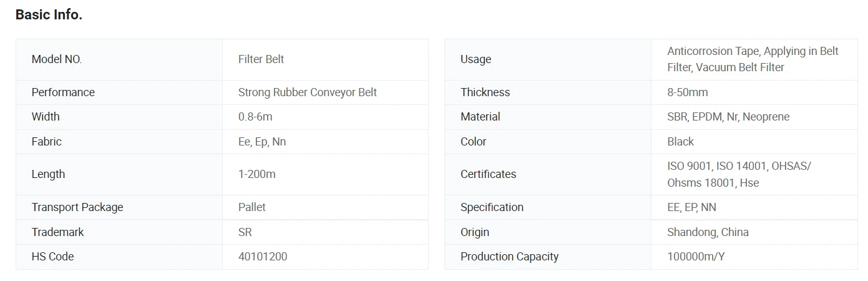The image size is (868, 281).
Task: Click the Length value 1-200m
Action: click(256, 174)
